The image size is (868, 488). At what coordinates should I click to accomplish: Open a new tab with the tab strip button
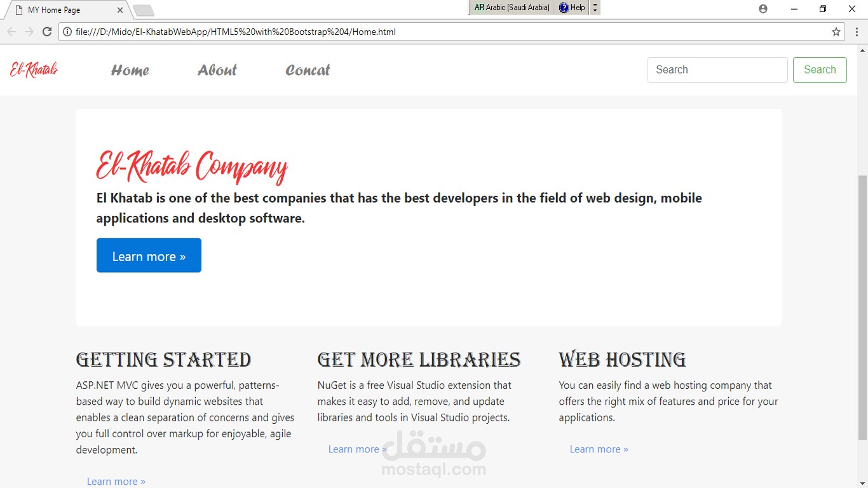pyautogui.click(x=144, y=10)
